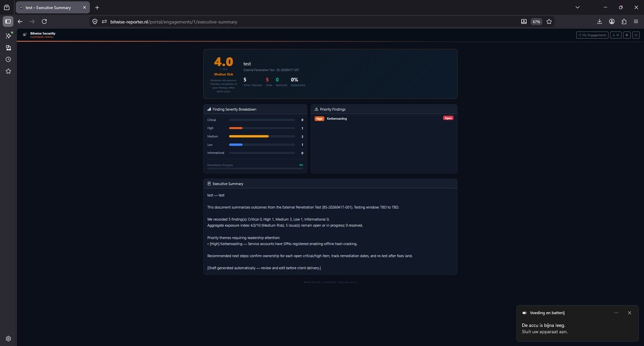
Task: Click the External Penetration Test subtitle
Action: (271, 70)
